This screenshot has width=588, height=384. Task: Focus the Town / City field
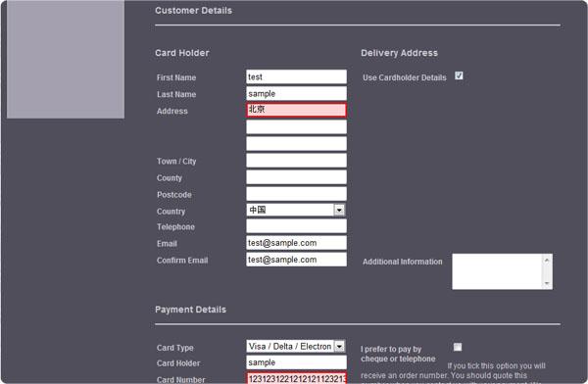point(296,161)
